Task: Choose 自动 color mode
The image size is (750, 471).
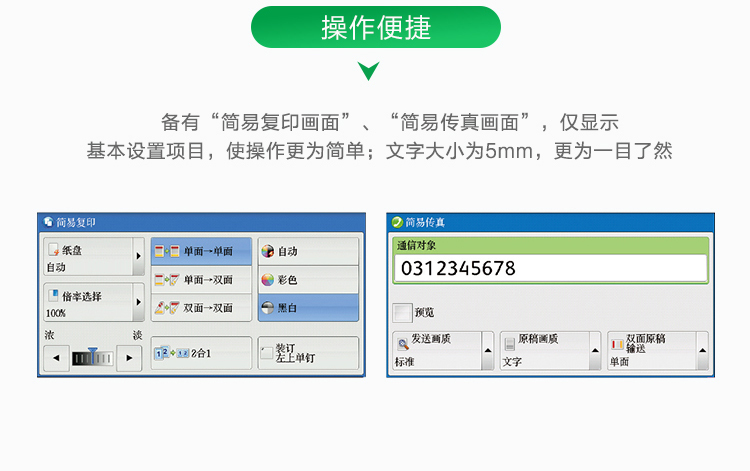Action: (x=309, y=251)
